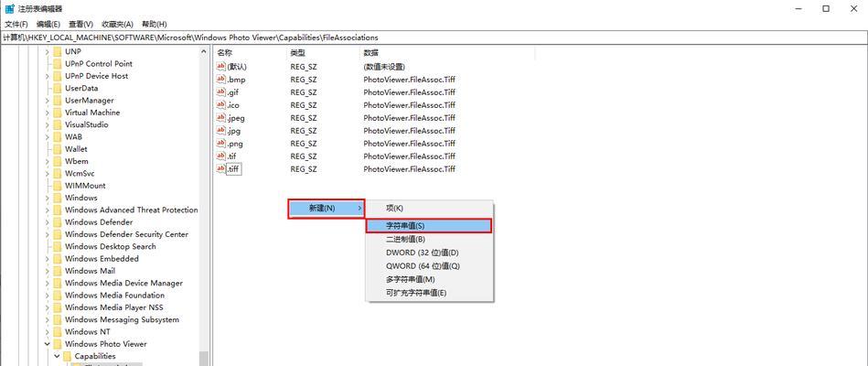Screen dimensions: 868x366
Task: Collapse the Windows Photo Viewer key
Action: (x=47, y=344)
